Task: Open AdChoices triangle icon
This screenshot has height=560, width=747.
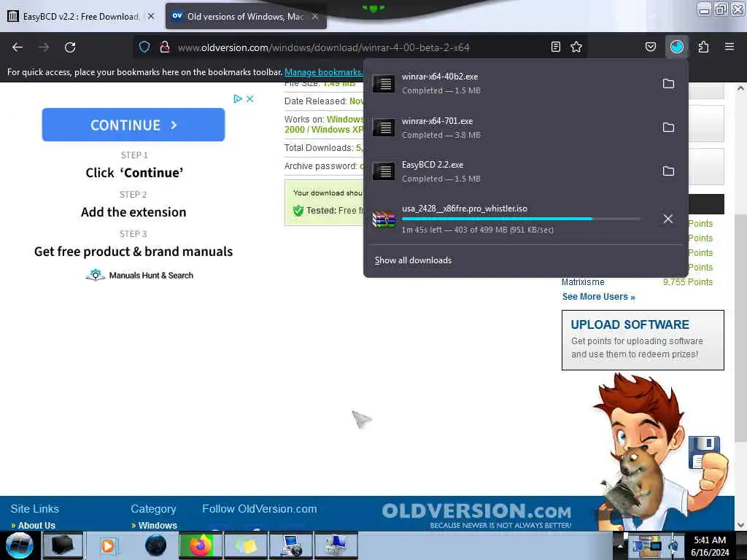Action: 238,98
